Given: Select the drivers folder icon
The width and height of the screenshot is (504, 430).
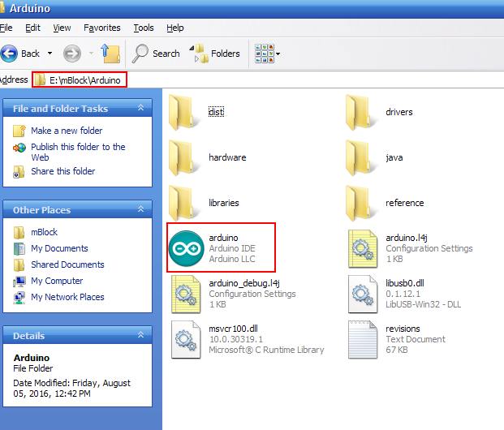Looking at the screenshot, I should point(360,112).
